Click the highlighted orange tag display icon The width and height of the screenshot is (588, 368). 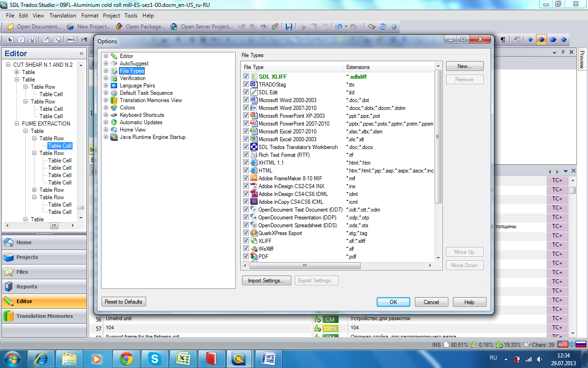pos(542,40)
